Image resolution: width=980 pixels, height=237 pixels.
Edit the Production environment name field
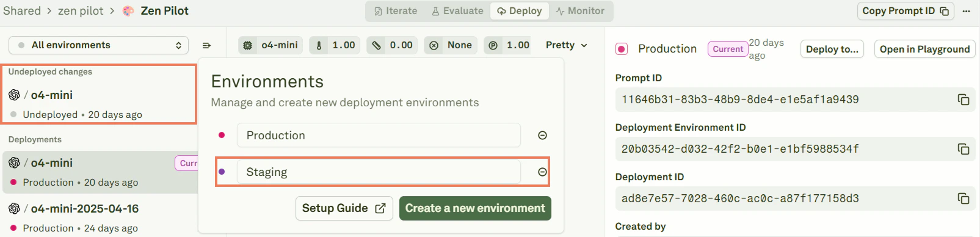pyautogui.click(x=379, y=136)
